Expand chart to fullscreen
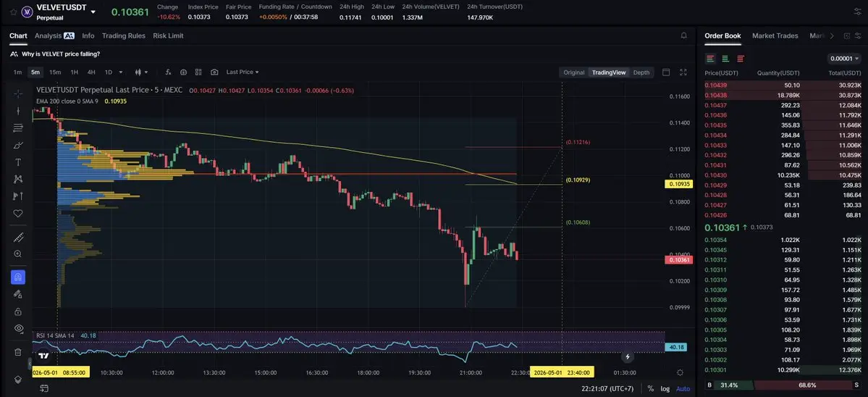 [x=683, y=72]
